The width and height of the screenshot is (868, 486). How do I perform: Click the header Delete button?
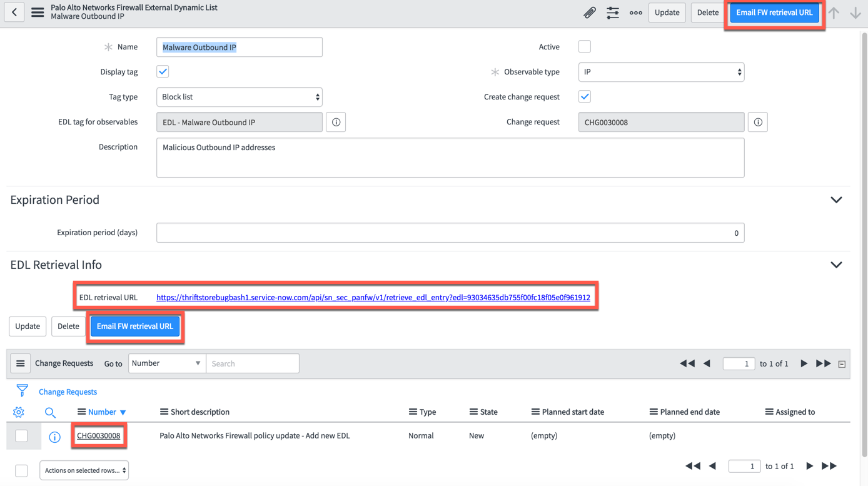point(708,13)
